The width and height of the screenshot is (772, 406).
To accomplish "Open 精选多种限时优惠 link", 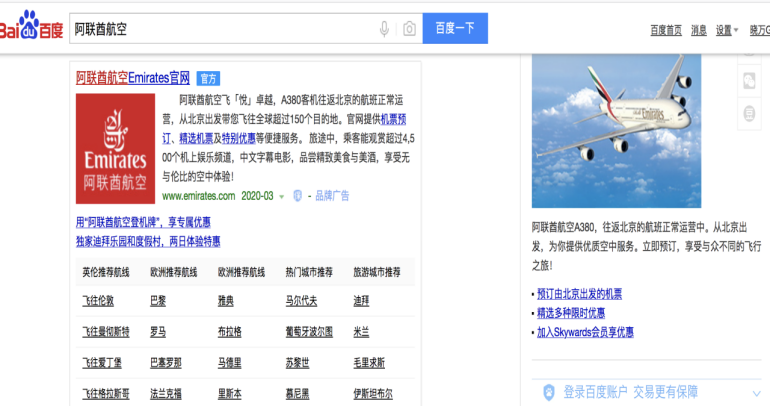I will [571, 313].
